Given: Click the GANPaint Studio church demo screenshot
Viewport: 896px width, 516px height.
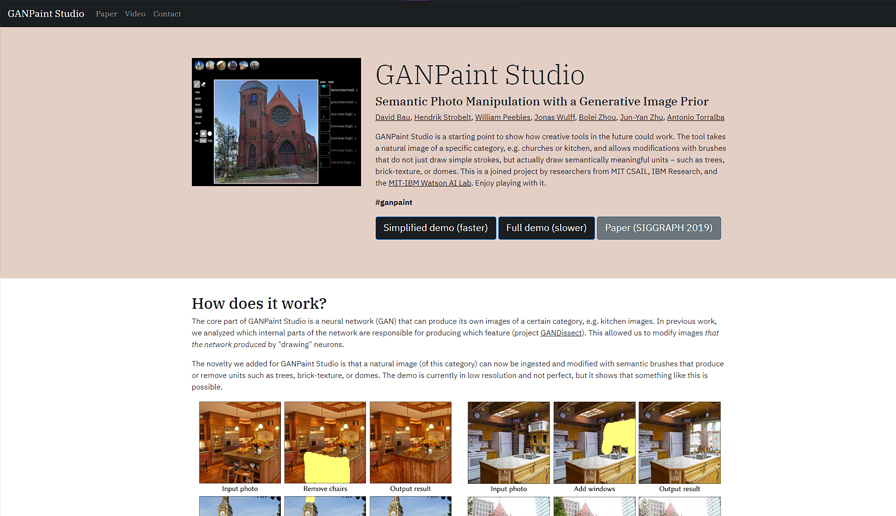Looking at the screenshot, I should (x=276, y=122).
